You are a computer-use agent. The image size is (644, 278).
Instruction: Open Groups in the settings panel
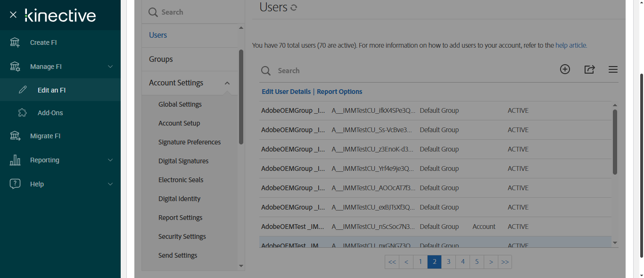point(161,59)
